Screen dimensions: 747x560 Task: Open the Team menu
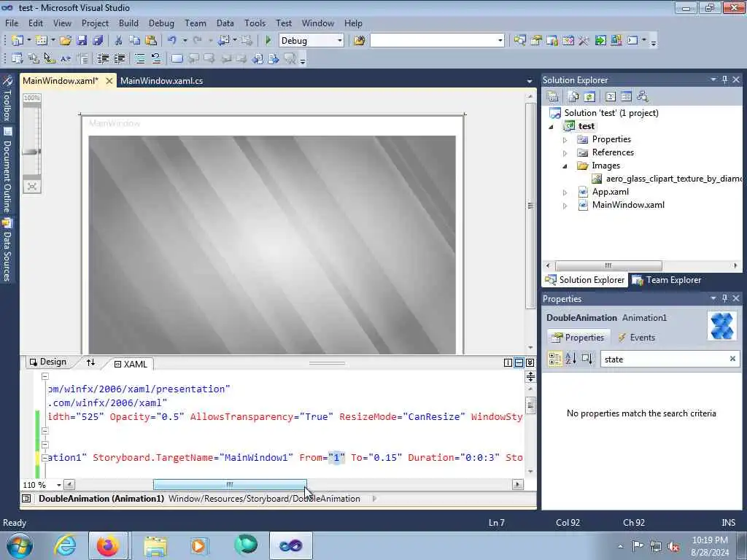[196, 23]
